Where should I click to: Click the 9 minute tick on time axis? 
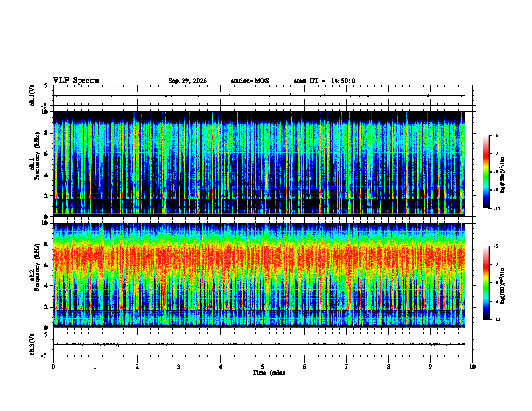point(430,367)
